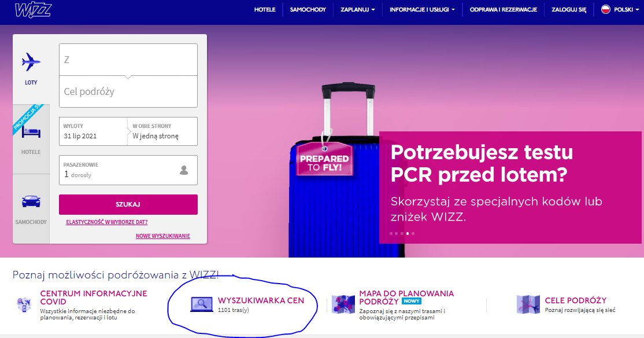The height and width of the screenshot is (338, 644).
Task: Expand the Informacje i usługi menu
Action: (422, 9)
